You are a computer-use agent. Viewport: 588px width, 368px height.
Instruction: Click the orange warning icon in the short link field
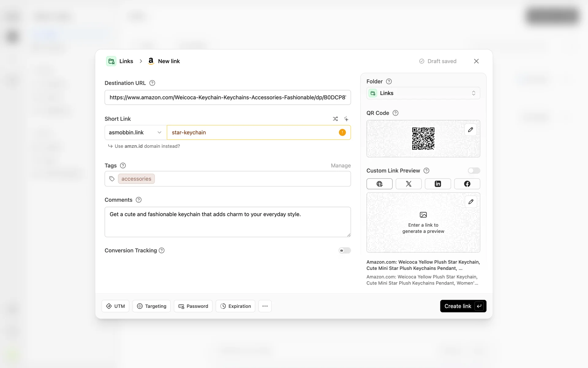tap(342, 132)
